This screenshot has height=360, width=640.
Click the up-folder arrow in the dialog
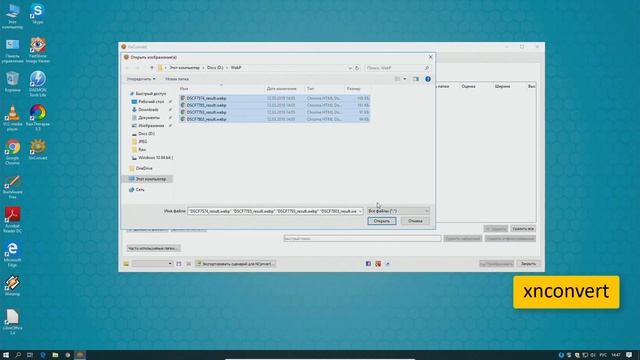point(151,68)
